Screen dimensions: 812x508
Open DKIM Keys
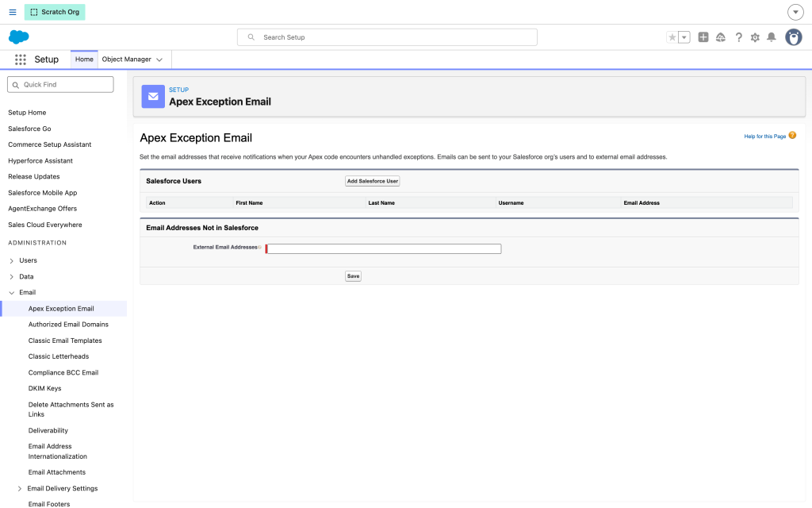[44, 388]
